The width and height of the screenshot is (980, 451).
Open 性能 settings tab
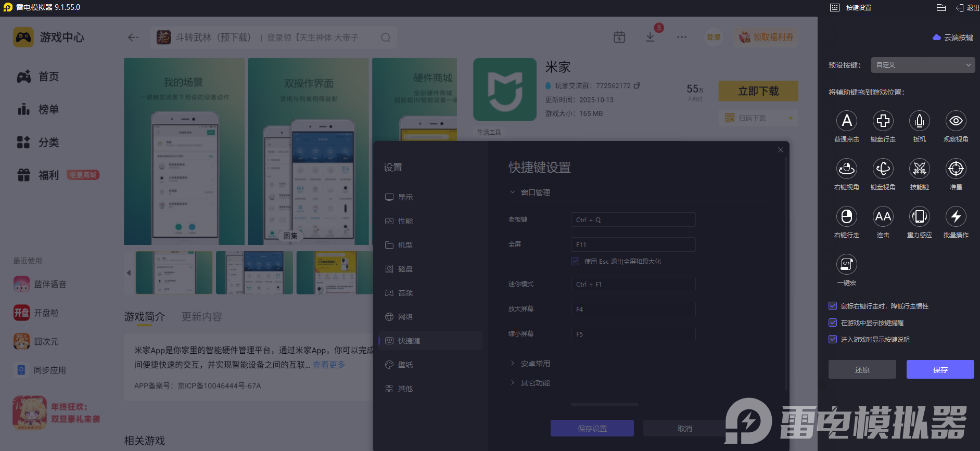[x=430, y=221]
